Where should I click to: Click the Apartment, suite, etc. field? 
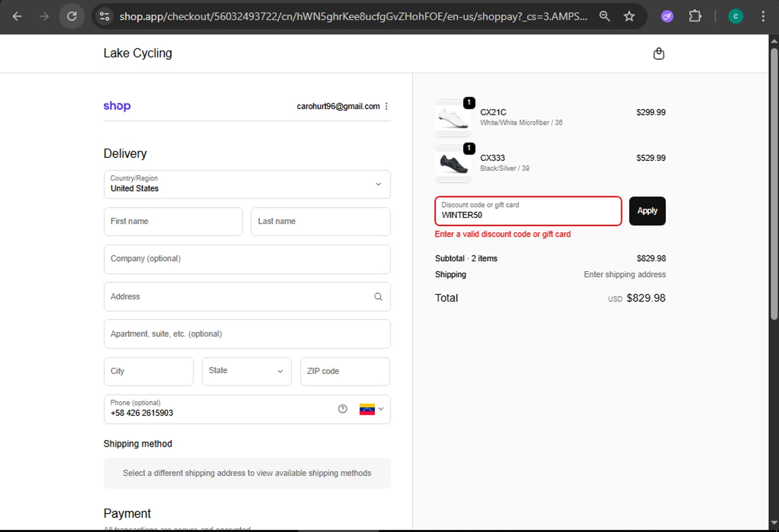[x=247, y=334]
